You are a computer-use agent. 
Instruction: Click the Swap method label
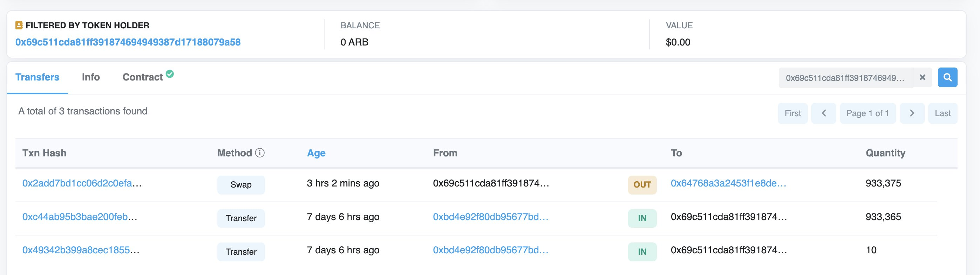pyautogui.click(x=241, y=185)
